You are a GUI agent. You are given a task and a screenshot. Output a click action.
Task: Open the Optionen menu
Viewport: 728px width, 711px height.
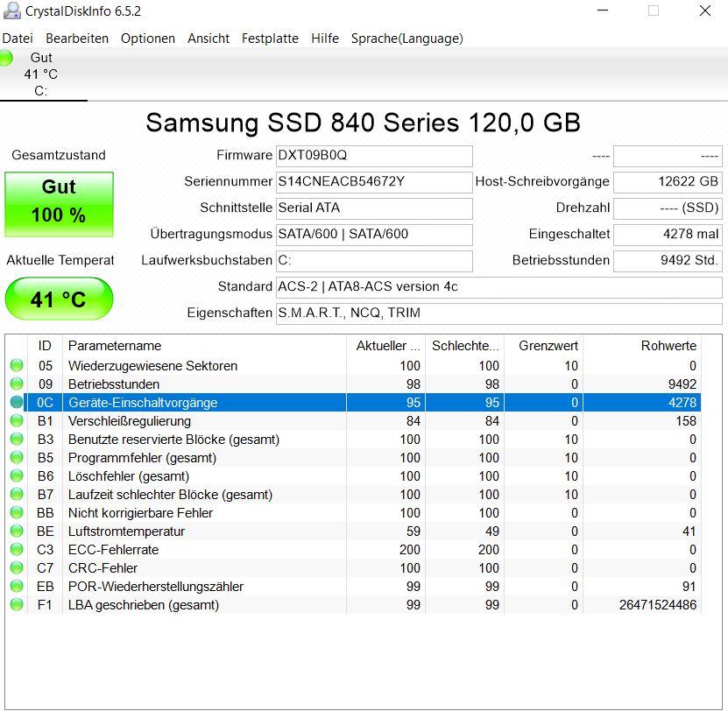[x=148, y=39]
